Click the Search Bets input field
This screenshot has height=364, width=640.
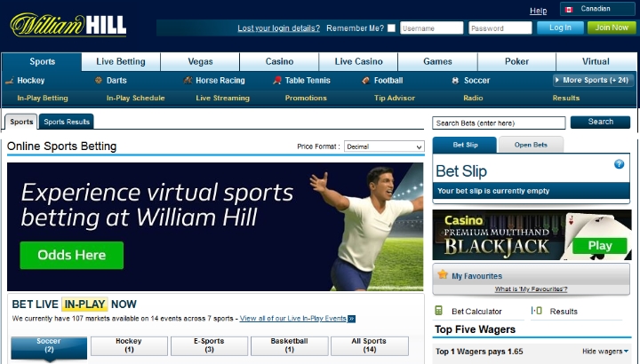pos(499,123)
